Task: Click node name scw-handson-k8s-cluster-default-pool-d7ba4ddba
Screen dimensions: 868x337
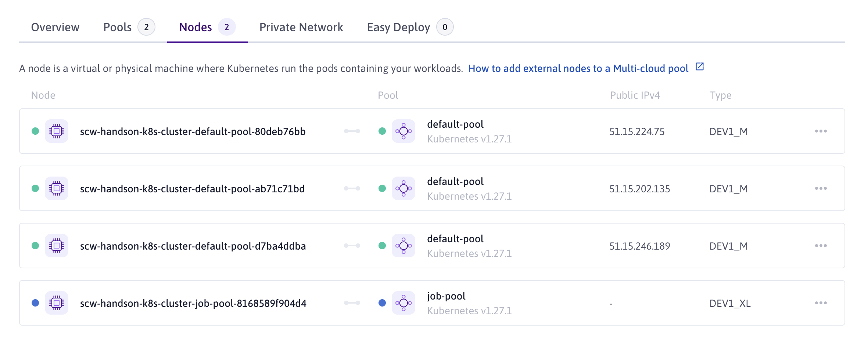Action: (193, 246)
